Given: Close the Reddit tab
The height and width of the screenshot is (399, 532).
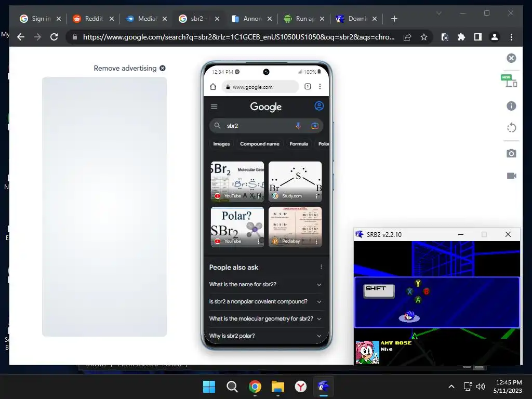Looking at the screenshot, I should pos(112,19).
